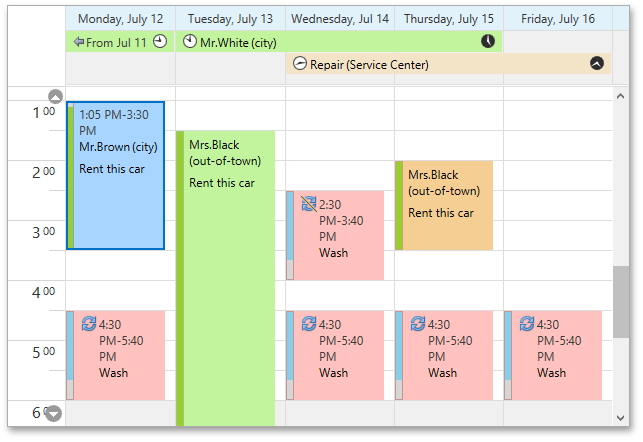This screenshot has width=643, height=442.
Task: Select the Friday, July 16 column header
Action: (558, 19)
